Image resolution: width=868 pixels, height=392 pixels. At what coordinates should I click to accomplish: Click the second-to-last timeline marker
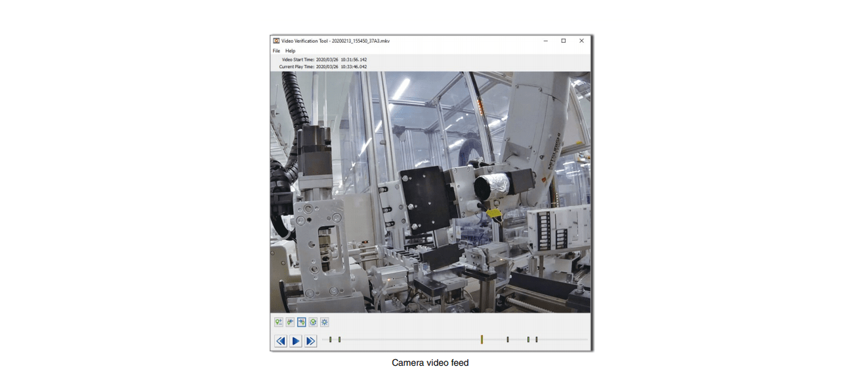[x=528, y=340]
